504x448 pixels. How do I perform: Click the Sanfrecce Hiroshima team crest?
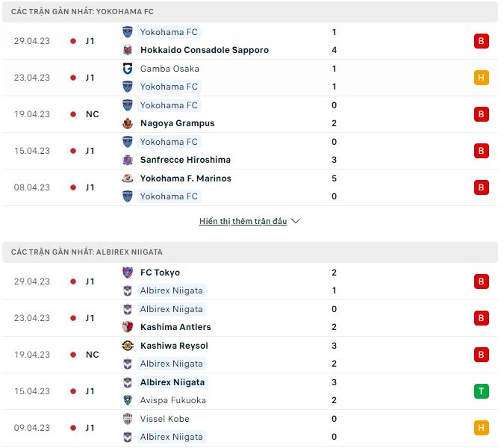pos(127,160)
